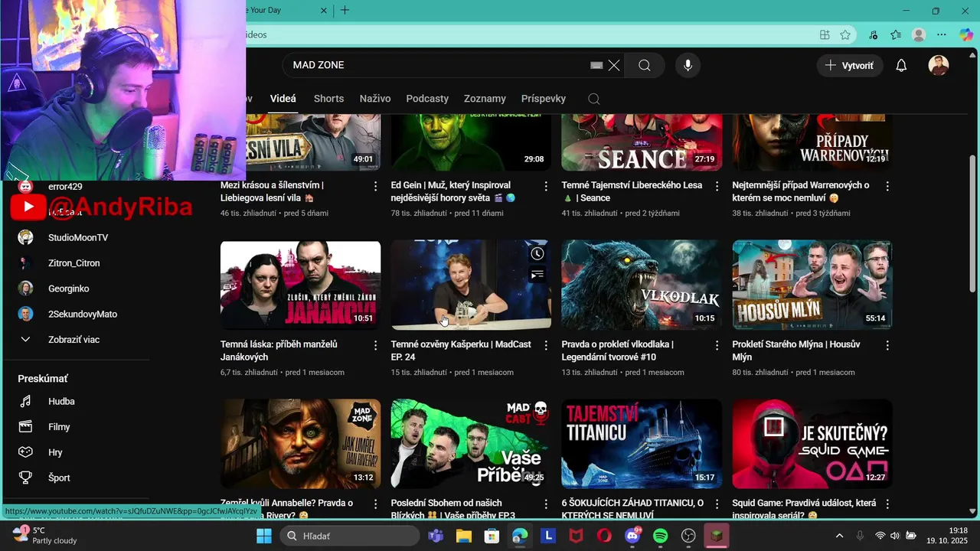The image size is (980, 551).
Task: Open OBS Studio from the taskbar
Action: coord(688,536)
